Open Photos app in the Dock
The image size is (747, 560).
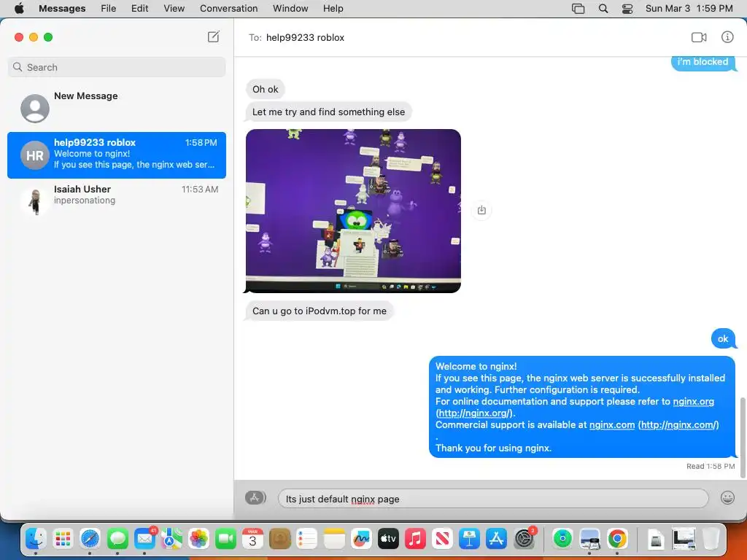coord(198,539)
